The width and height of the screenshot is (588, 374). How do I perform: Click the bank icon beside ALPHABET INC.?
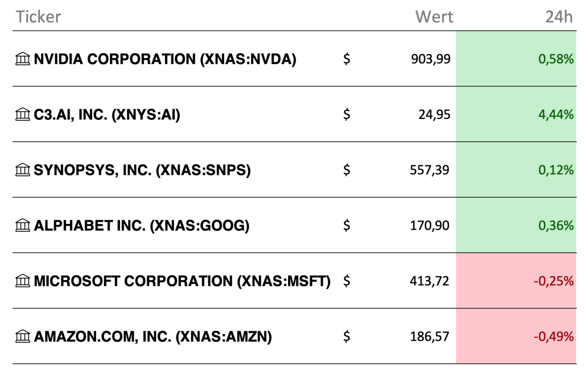(x=22, y=225)
